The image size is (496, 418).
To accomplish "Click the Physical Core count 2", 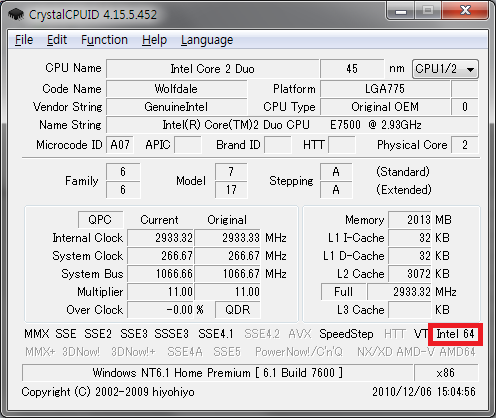I will [x=465, y=145].
